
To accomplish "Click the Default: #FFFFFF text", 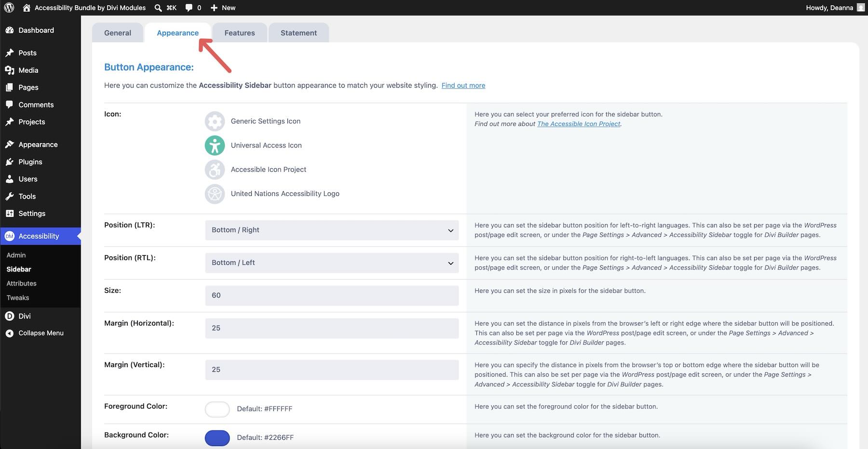I will tap(265, 409).
